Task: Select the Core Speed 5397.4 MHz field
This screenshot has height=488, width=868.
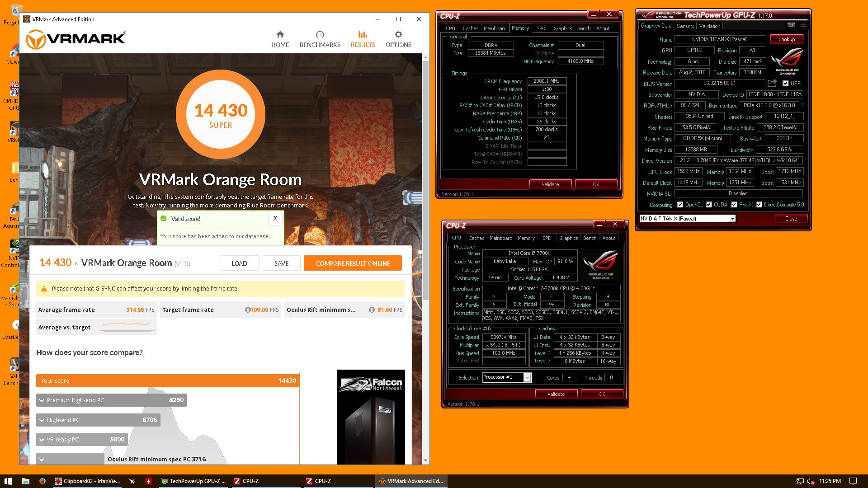Action: point(504,337)
